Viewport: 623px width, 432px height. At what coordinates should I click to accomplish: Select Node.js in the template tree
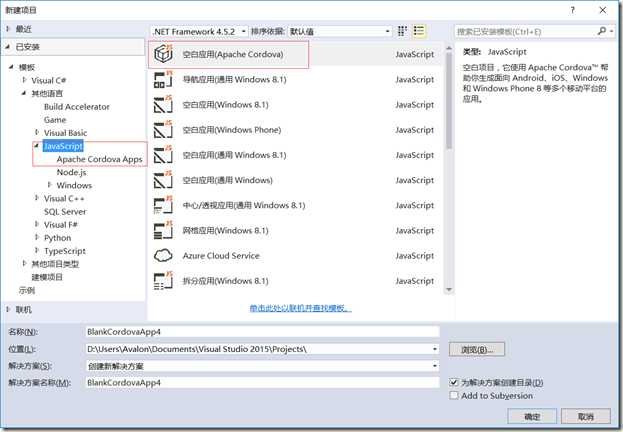(x=72, y=172)
